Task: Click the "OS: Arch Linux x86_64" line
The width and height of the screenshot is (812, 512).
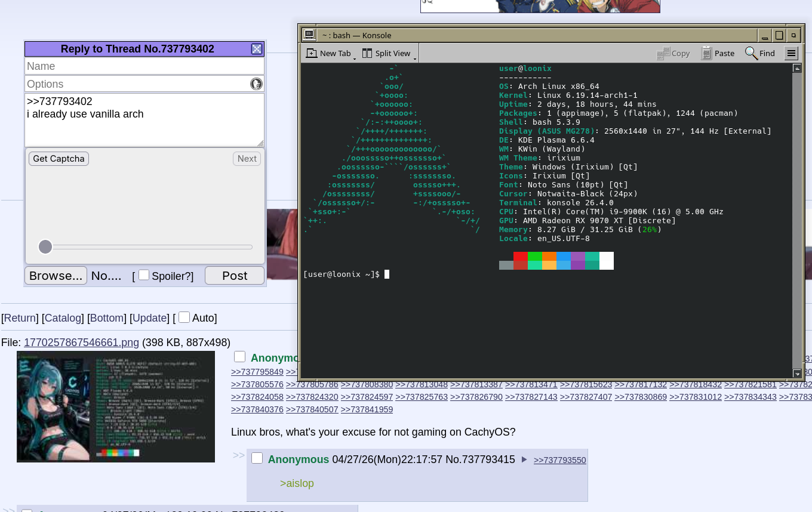Action: 549,87
